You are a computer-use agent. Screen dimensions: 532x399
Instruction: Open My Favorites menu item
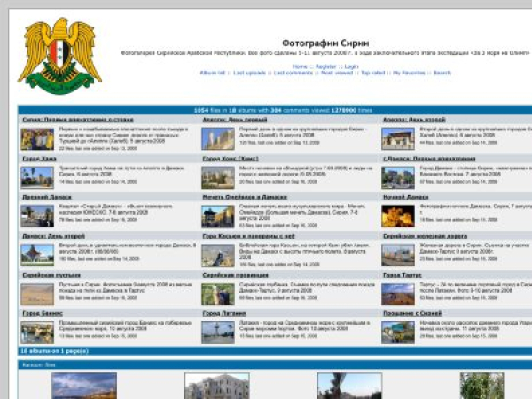point(409,73)
